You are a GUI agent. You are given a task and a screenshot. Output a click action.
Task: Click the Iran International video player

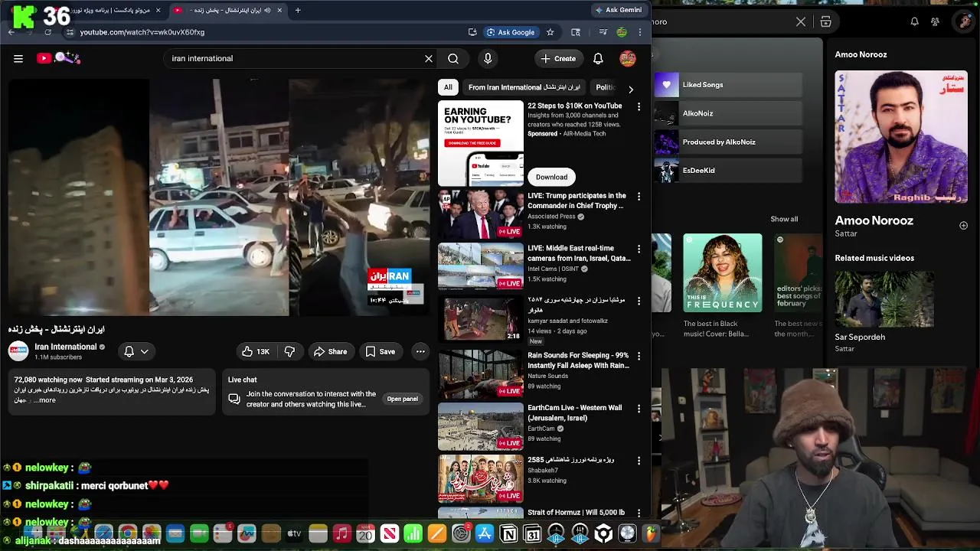[x=219, y=197]
